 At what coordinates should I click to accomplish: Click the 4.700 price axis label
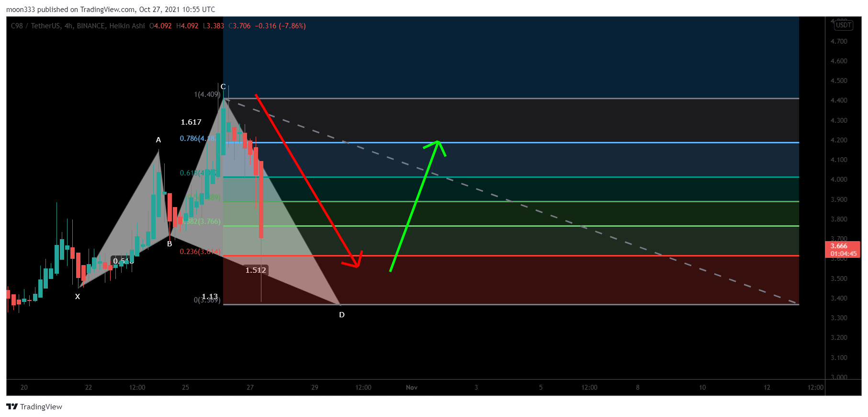coord(839,41)
